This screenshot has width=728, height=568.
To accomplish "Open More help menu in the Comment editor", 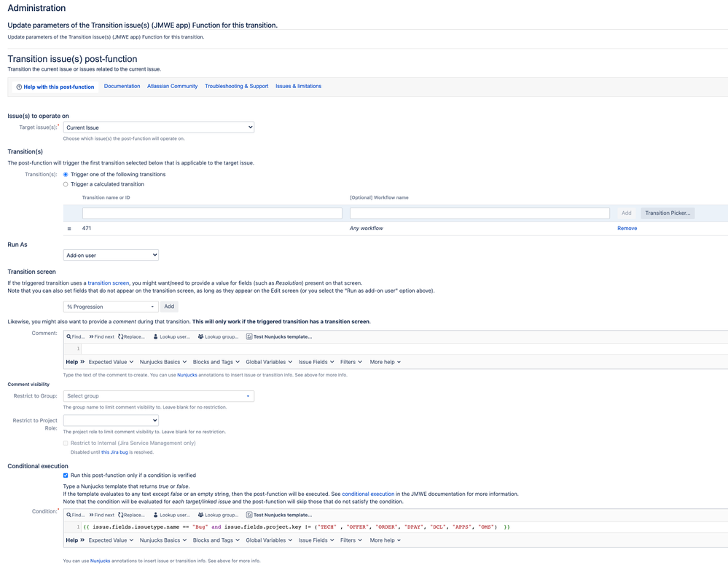I will (x=385, y=362).
